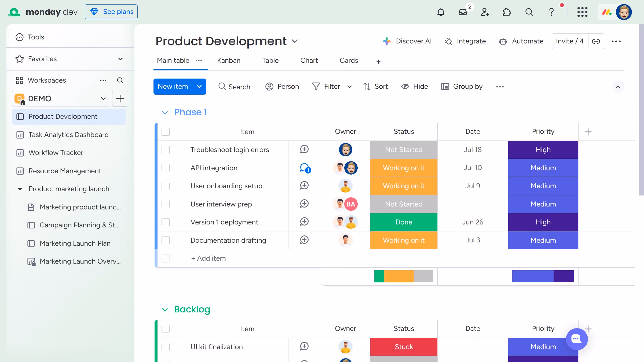Screen dimensions: 644x362
Task: Add update to Documentation drafting
Action: pyautogui.click(x=304, y=240)
